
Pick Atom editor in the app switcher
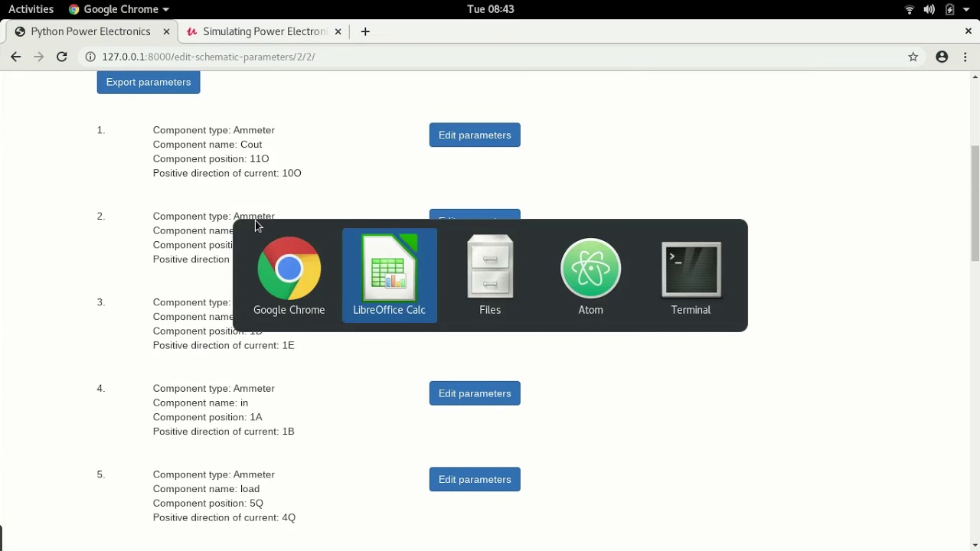click(x=590, y=275)
